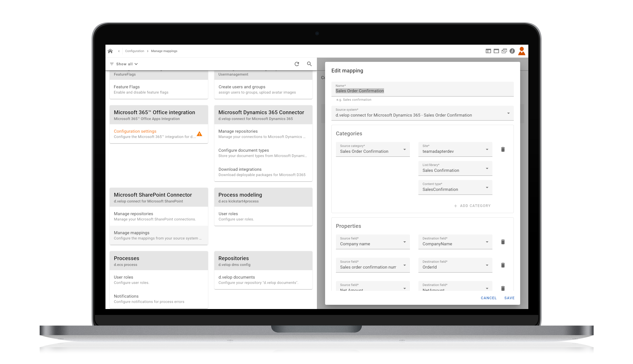Screen dimensions: 633x364
Task: Click the single-view layout icon top right
Action: click(496, 51)
